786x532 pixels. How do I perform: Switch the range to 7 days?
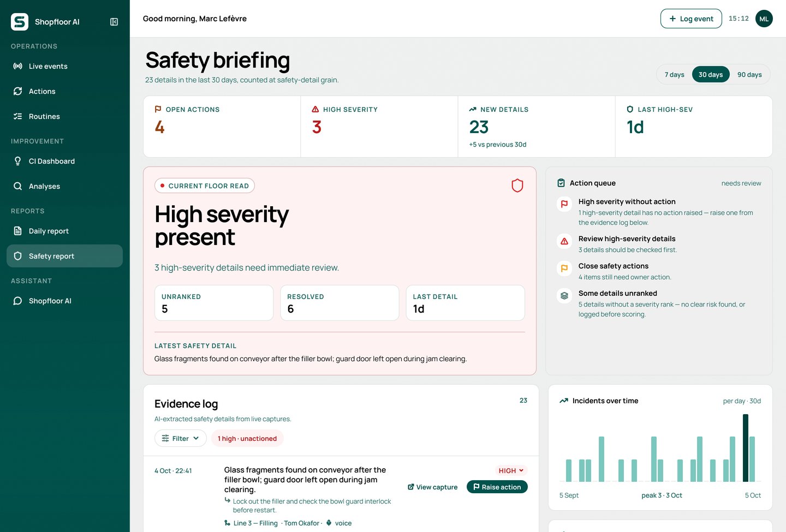(x=675, y=75)
